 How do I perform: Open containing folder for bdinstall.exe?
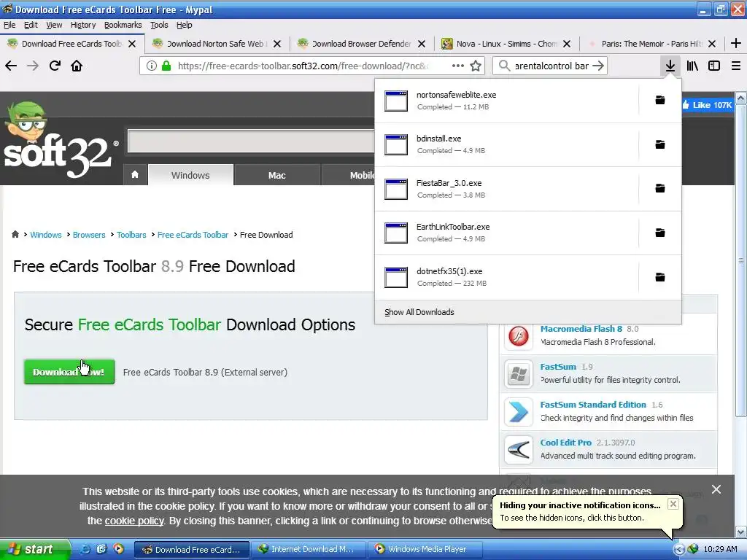(659, 144)
